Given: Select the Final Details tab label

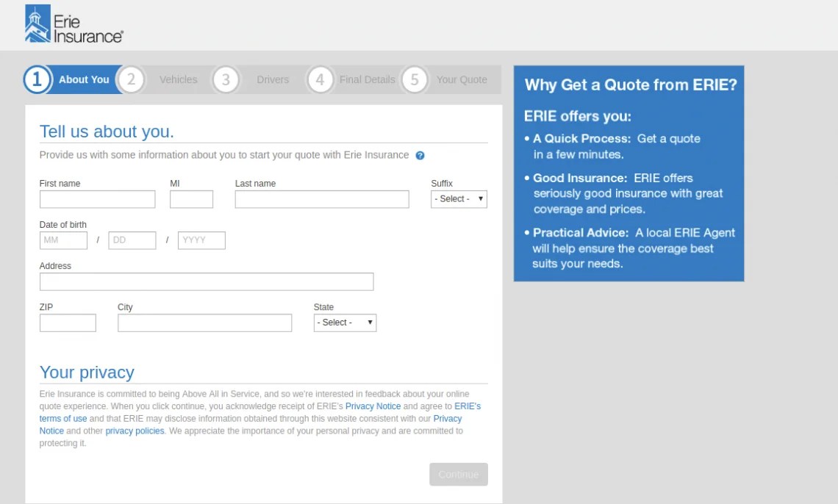Looking at the screenshot, I should click(366, 79).
